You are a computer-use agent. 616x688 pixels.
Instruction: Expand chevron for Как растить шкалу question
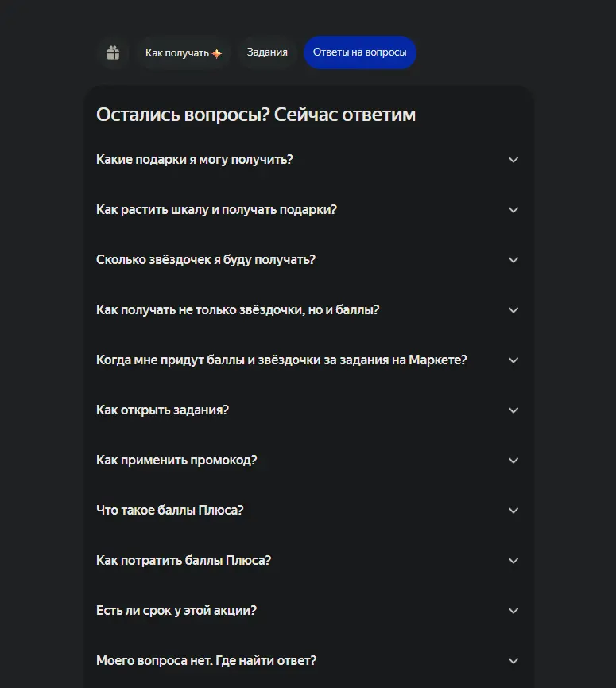tap(513, 210)
